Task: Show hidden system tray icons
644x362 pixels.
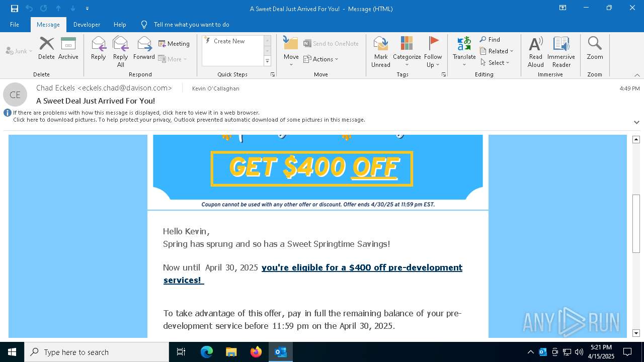Action: pos(531,352)
